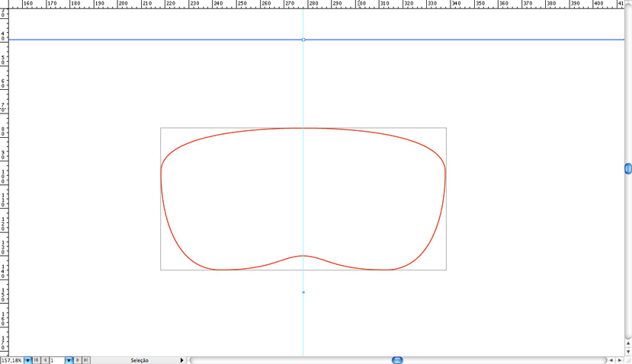Click the artboard number field showing 1

tap(57, 360)
